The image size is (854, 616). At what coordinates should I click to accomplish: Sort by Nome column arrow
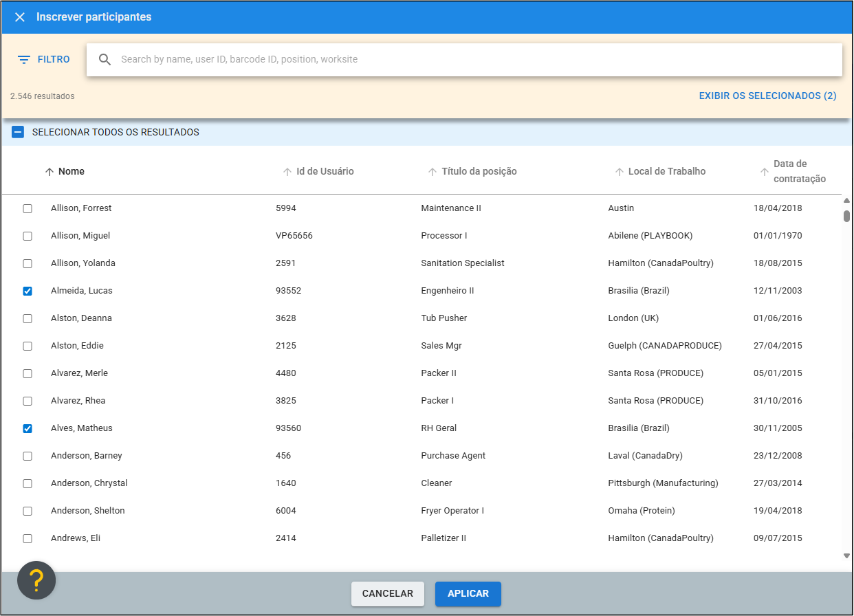pyautogui.click(x=49, y=172)
